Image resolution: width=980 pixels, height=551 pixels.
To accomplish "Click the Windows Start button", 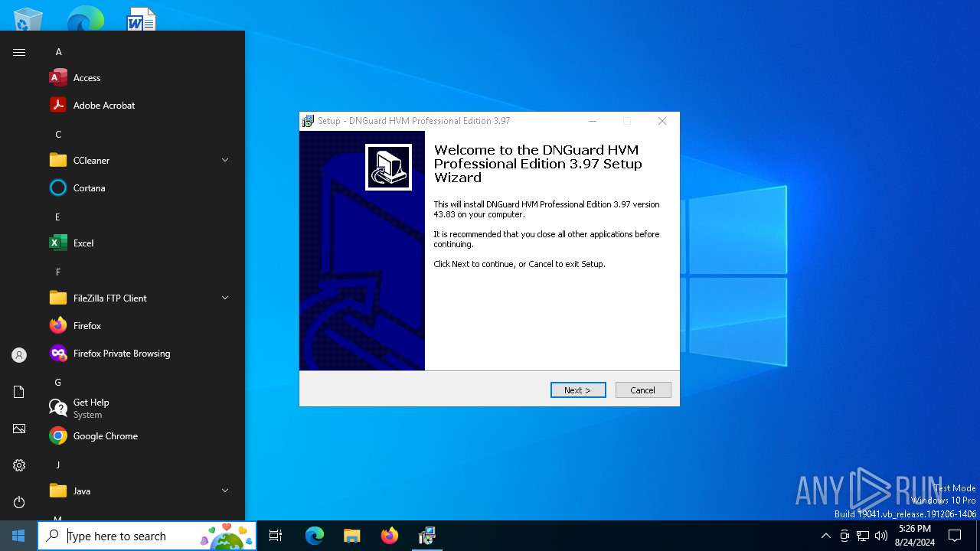I will (x=18, y=536).
